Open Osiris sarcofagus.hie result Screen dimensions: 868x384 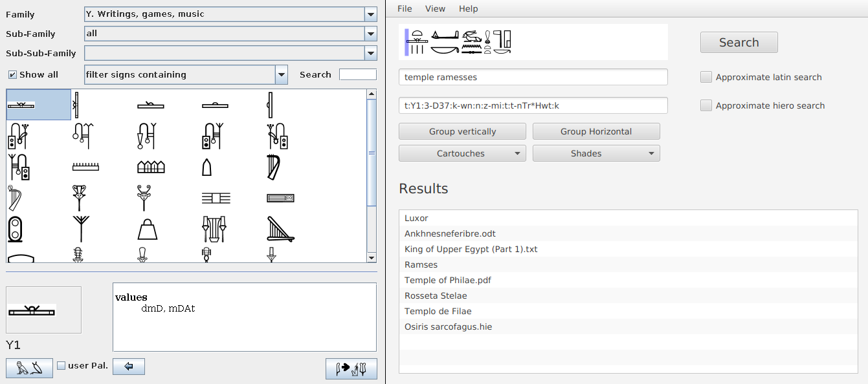pyautogui.click(x=628, y=326)
